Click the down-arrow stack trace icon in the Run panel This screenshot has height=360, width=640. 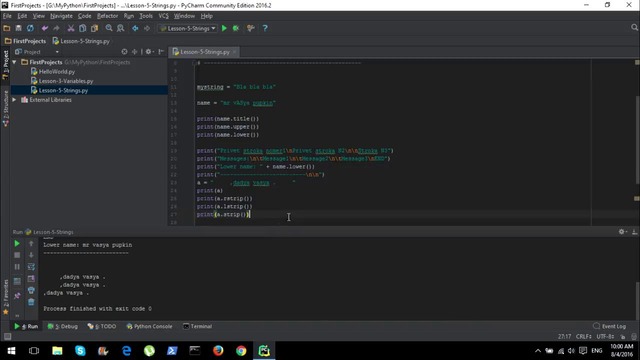tap(31, 255)
